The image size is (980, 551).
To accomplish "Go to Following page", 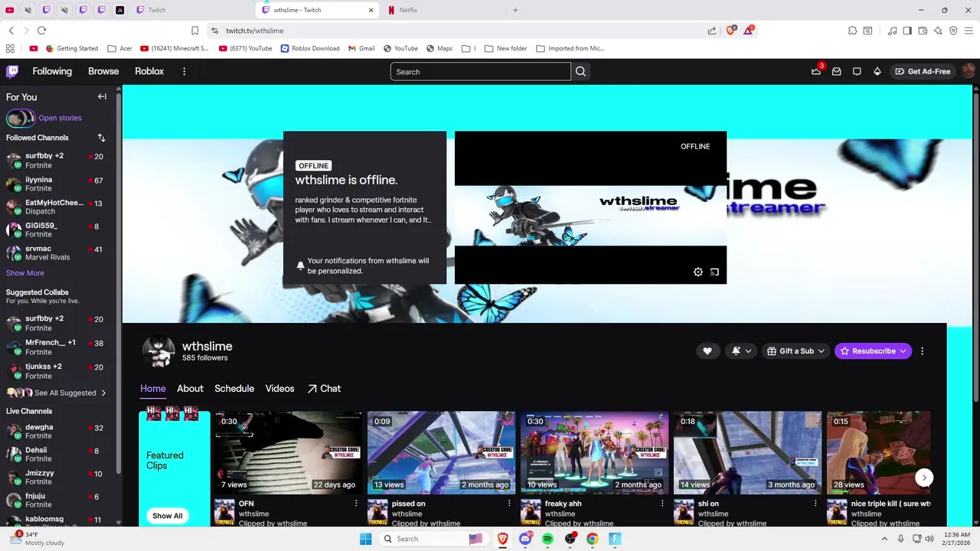I will click(52, 71).
